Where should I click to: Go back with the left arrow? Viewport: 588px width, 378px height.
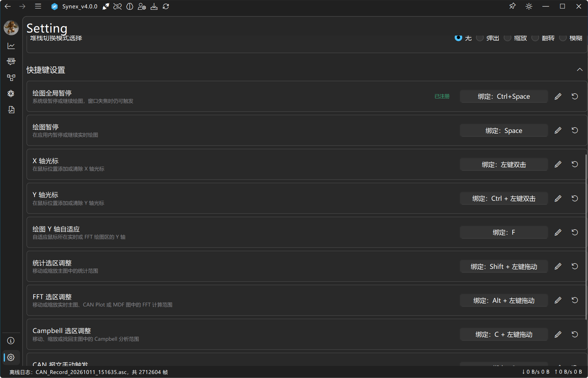(x=8, y=6)
